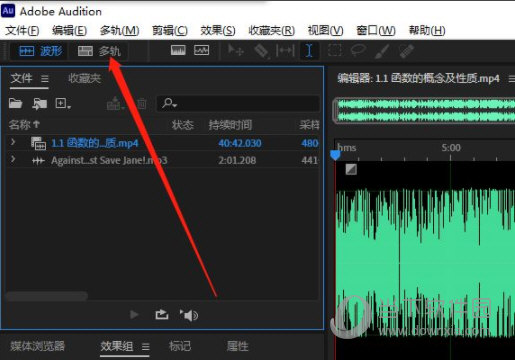Switch to the 属性 tab
This screenshot has width=515, height=360.
[x=238, y=346]
